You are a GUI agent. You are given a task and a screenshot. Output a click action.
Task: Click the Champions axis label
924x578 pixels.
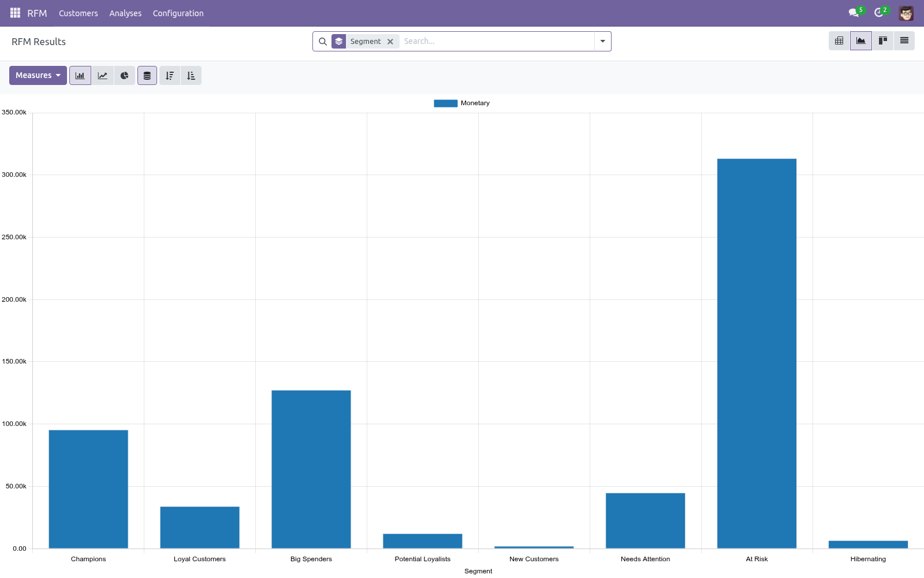point(88,559)
